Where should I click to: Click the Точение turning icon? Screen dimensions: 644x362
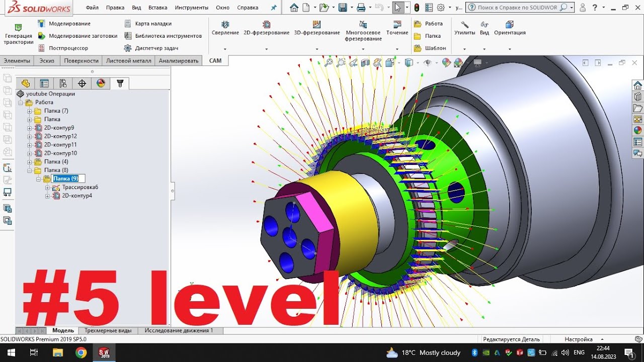coord(397,24)
